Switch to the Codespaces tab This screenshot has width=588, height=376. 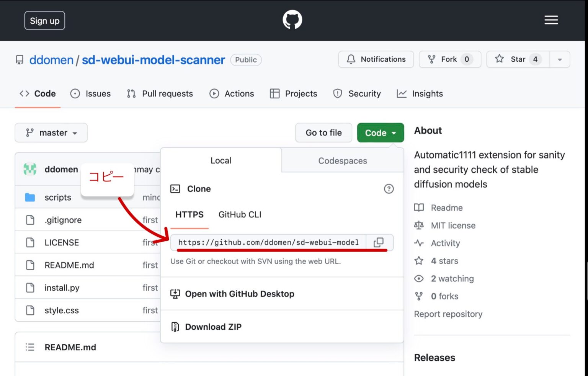click(x=342, y=160)
